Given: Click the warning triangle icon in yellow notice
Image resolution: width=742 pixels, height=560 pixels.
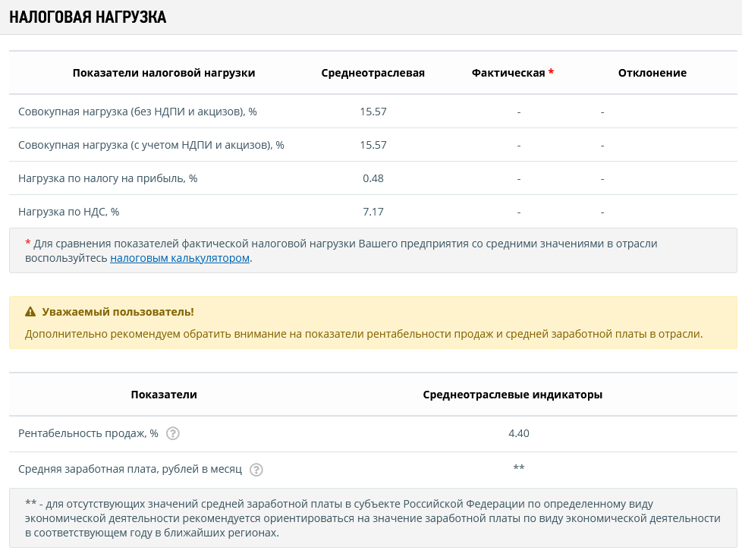Looking at the screenshot, I should [x=30, y=311].
